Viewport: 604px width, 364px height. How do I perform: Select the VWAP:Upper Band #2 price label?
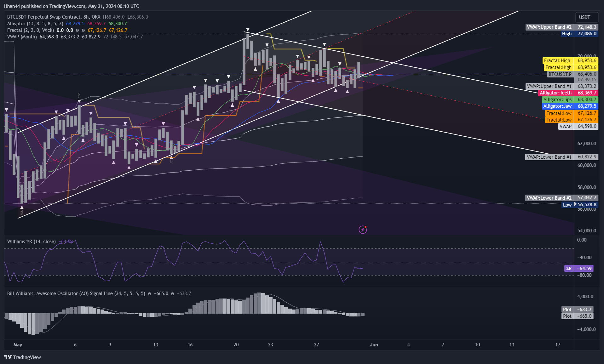561,27
